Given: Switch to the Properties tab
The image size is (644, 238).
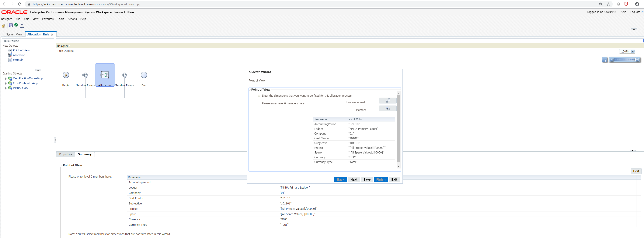Looking at the screenshot, I should coord(65,154).
